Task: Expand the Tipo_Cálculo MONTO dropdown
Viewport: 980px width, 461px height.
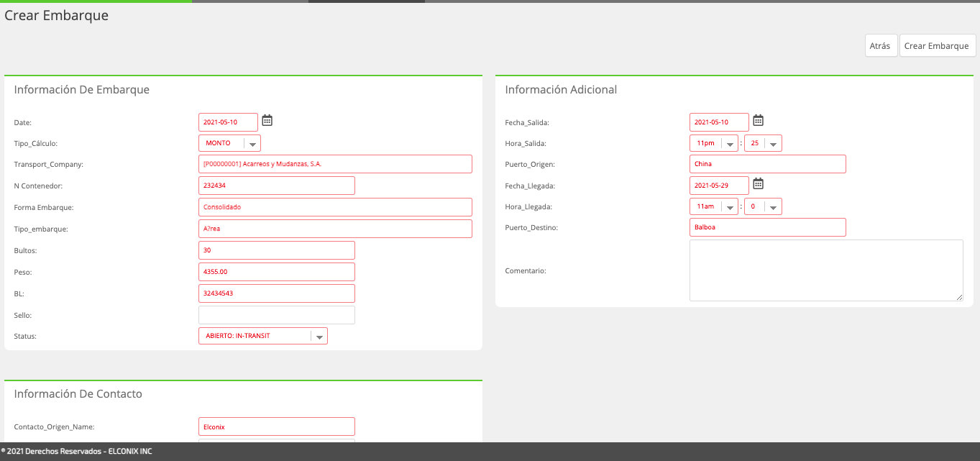Action: [229, 143]
